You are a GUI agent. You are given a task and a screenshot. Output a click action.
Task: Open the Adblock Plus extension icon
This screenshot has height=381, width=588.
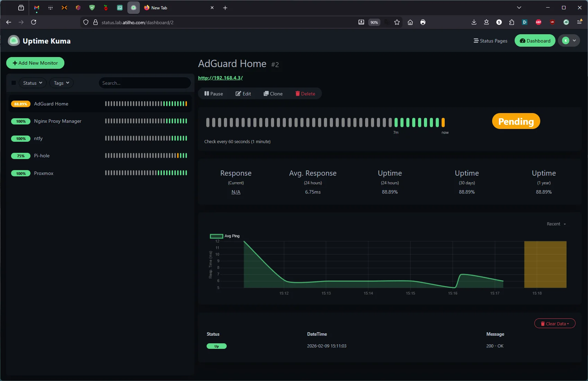pos(538,22)
